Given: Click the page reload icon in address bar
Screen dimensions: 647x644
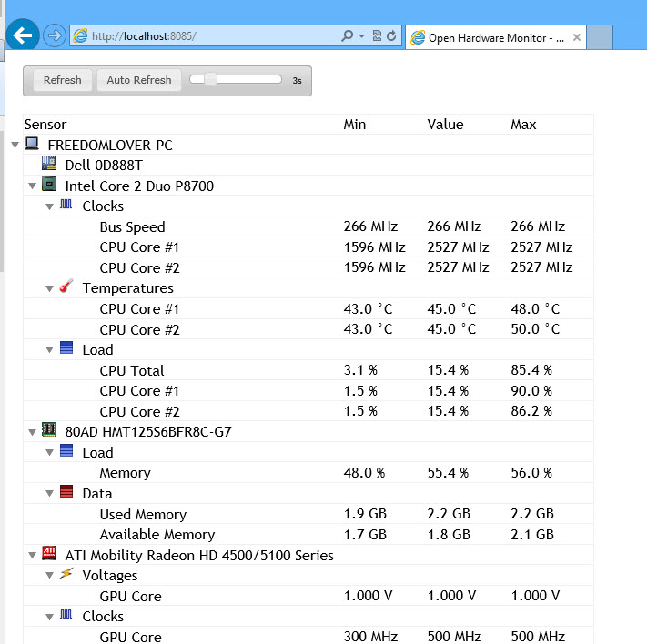Looking at the screenshot, I should [x=391, y=35].
